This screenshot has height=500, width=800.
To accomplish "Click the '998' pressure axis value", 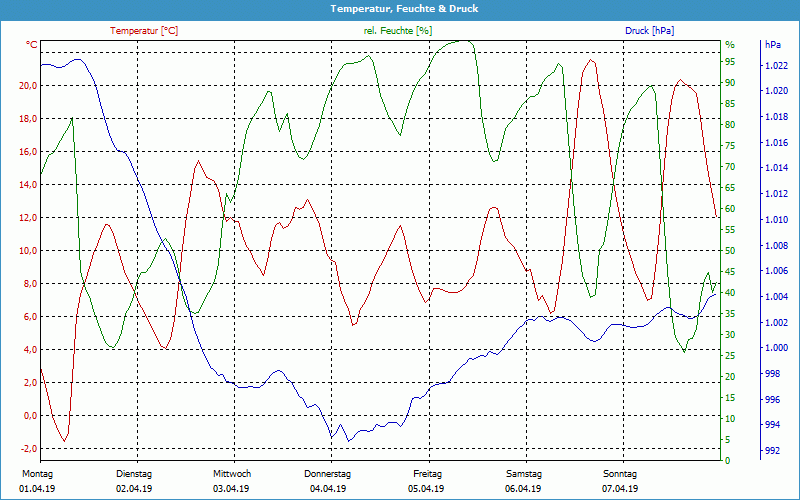I will [772, 374].
